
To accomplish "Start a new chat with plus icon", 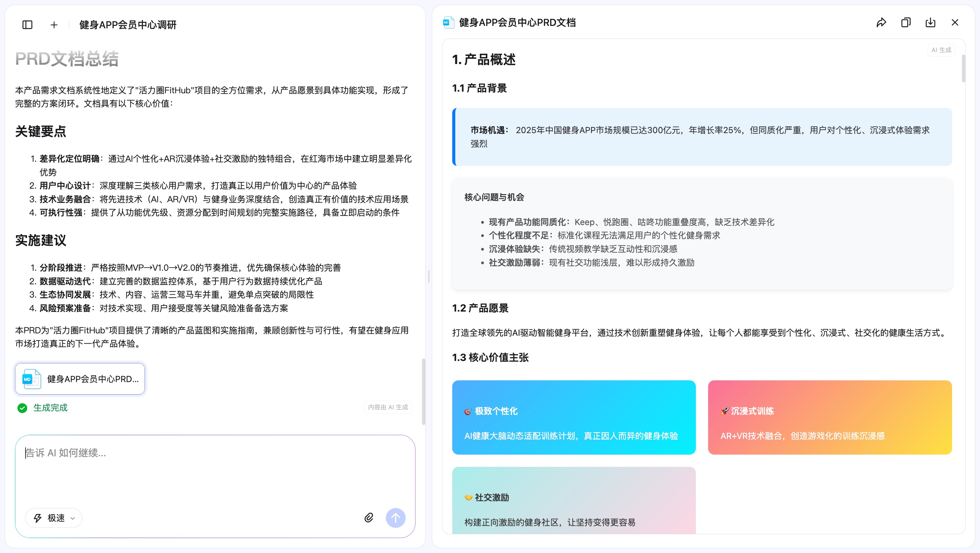I will click(54, 25).
